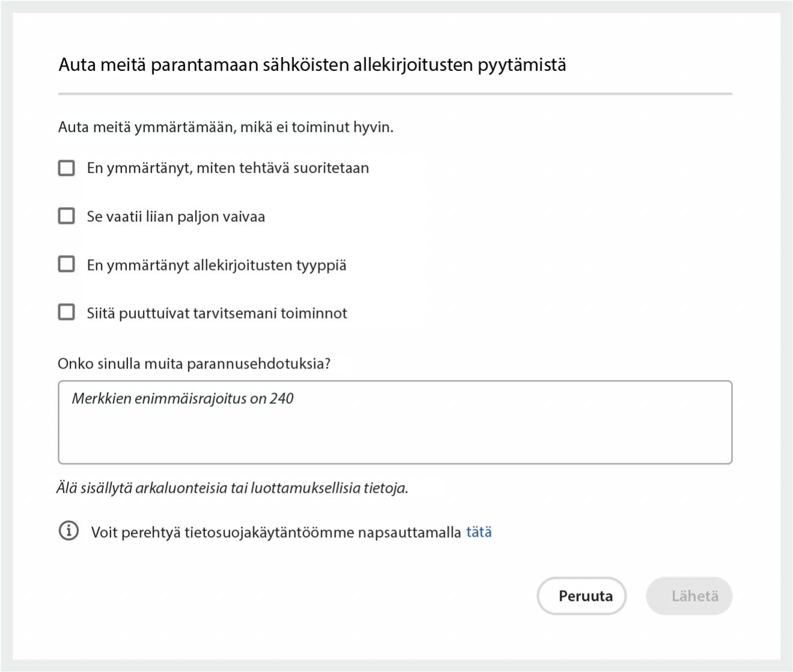This screenshot has width=793, height=672.
Task: Click the question "Onko sinulla muita parannusehdotuksia?"
Action: tap(195, 363)
